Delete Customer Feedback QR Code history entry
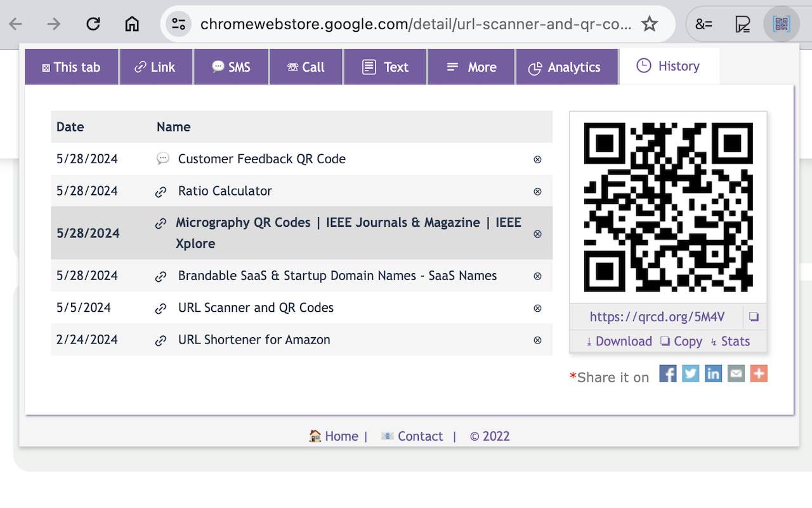Screen dimensions: 812x508 tap(537, 159)
